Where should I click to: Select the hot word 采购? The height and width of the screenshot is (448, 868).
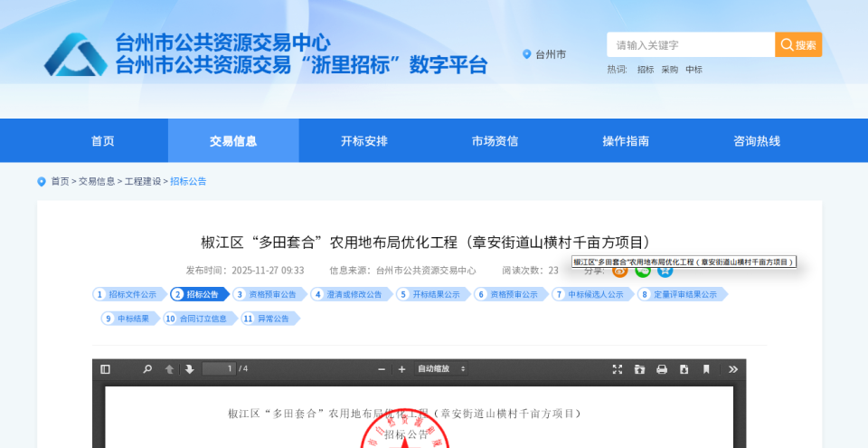[670, 70]
